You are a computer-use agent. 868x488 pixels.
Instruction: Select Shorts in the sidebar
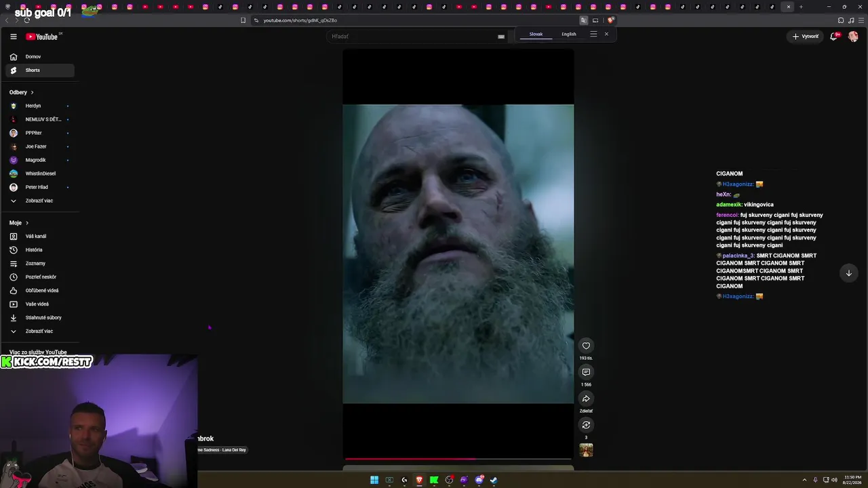point(41,70)
